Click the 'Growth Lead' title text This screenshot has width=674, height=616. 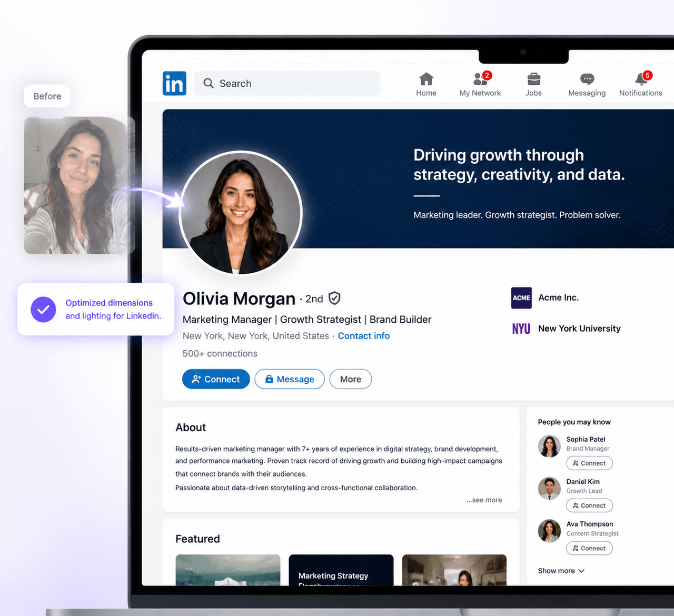[x=584, y=491]
